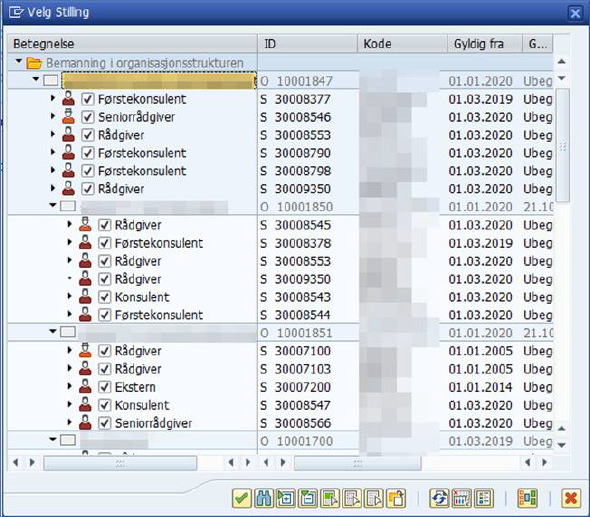Click the Gyldig fra column header
Screen dimensions: 590x517
point(484,44)
